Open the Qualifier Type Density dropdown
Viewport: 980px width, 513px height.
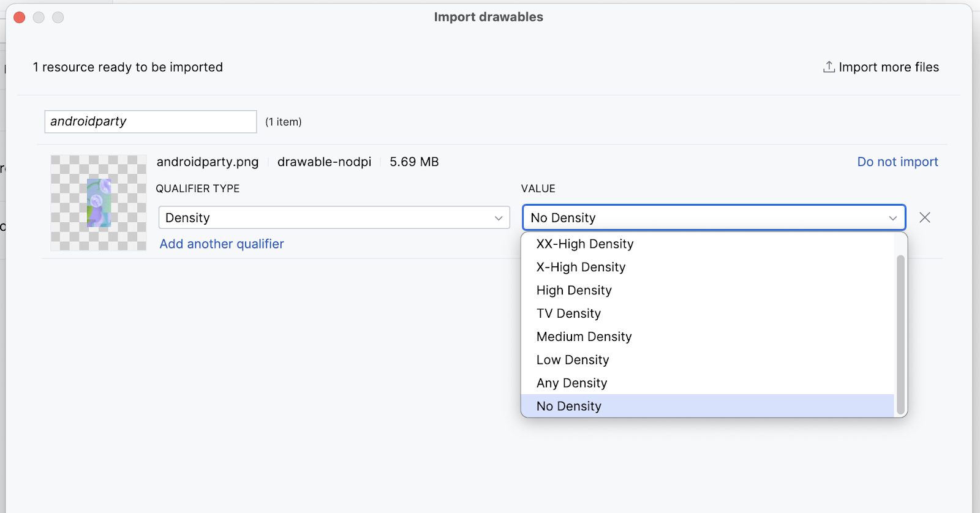334,217
